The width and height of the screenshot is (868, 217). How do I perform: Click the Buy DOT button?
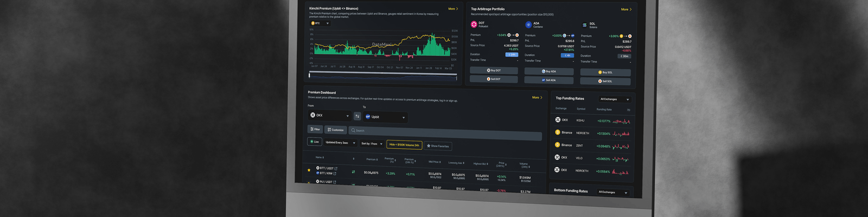(x=494, y=71)
